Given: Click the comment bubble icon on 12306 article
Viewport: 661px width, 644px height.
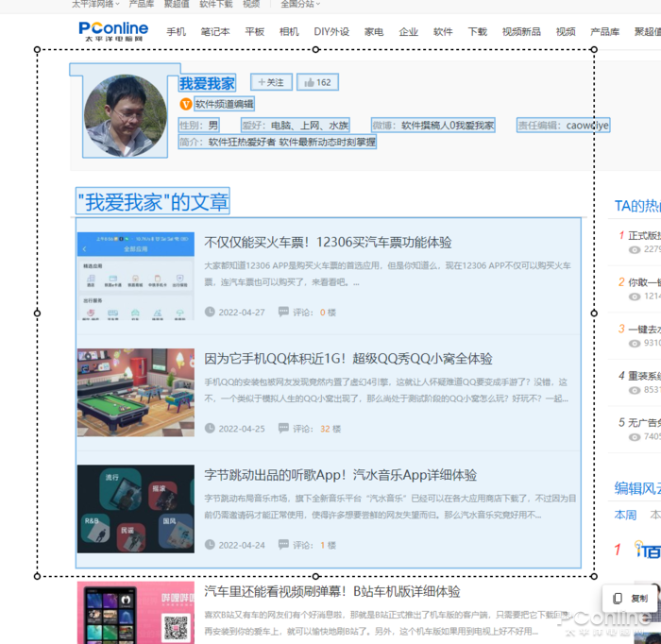Looking at the screenshot, I should (284, 312).
